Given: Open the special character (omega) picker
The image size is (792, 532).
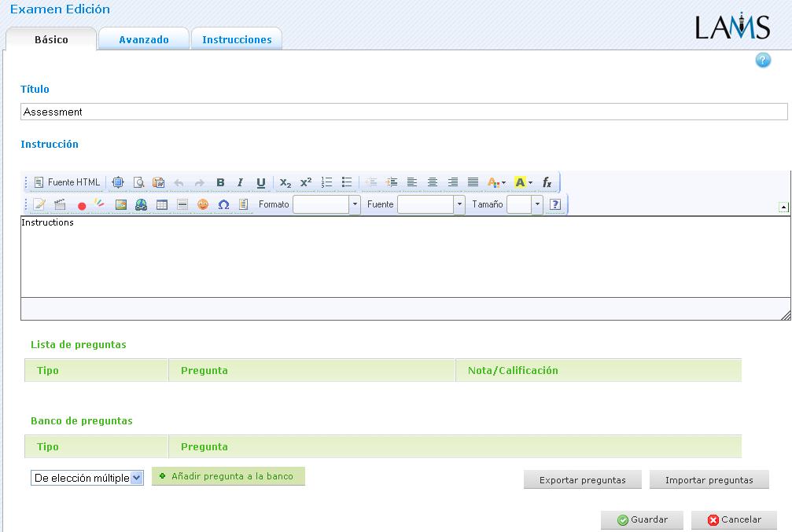Looking at the screenshot, I should pyautogui.click(x=223, y=205).
